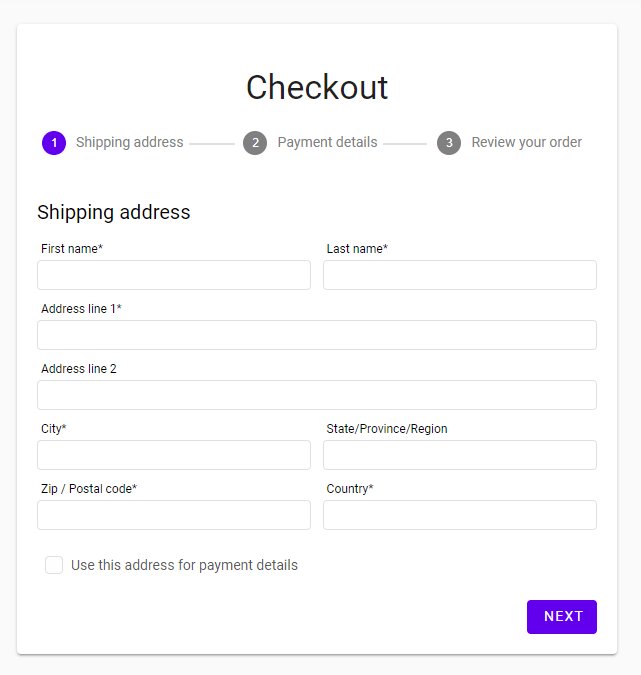This screenshot has height=675, width=641.
Task: Check Use this address for payment details
Action: [54, 565]
